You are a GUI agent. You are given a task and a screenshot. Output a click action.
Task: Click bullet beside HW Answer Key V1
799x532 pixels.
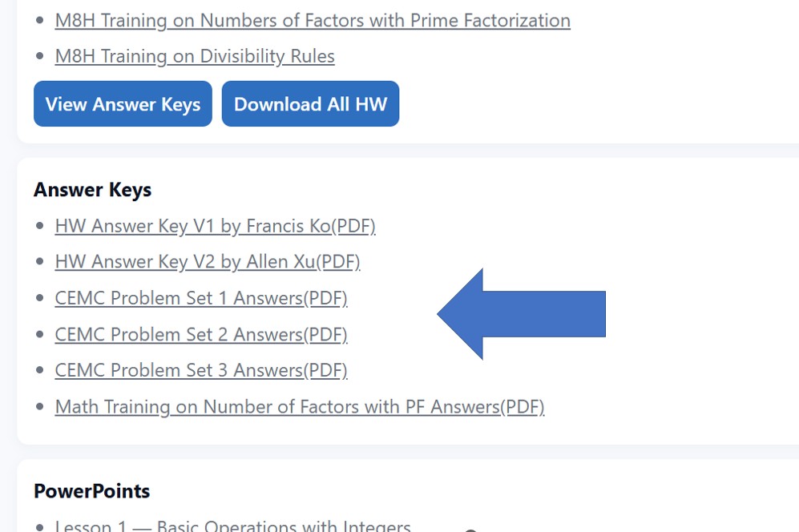41,227
